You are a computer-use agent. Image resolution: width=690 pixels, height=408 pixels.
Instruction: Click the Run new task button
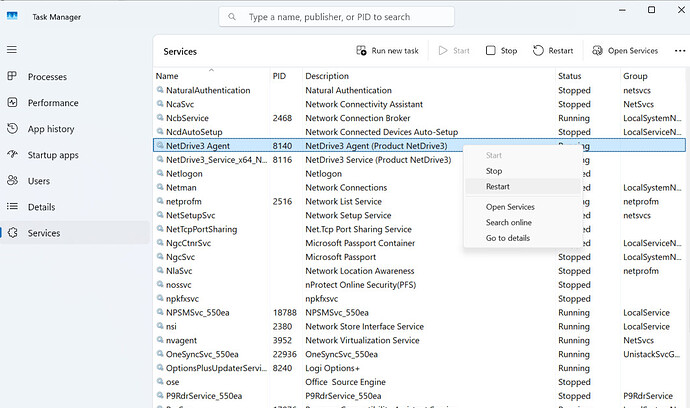click(x=387, y=51)
